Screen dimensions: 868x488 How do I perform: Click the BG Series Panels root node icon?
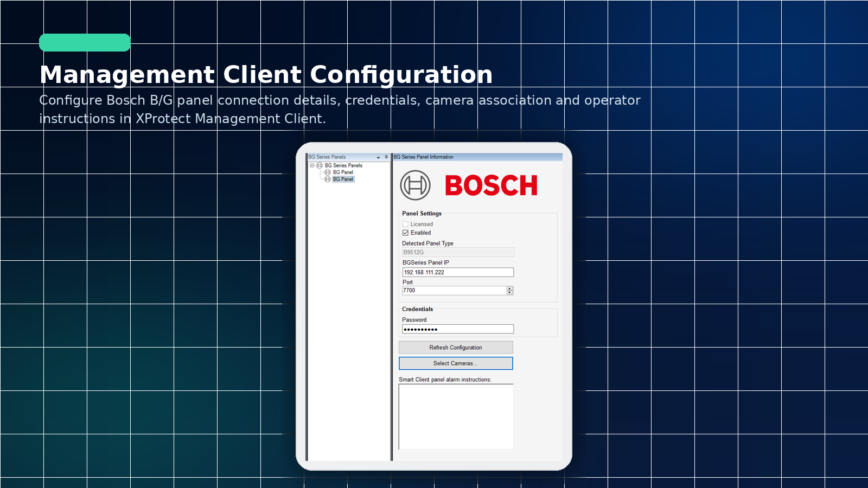point(320,165)
